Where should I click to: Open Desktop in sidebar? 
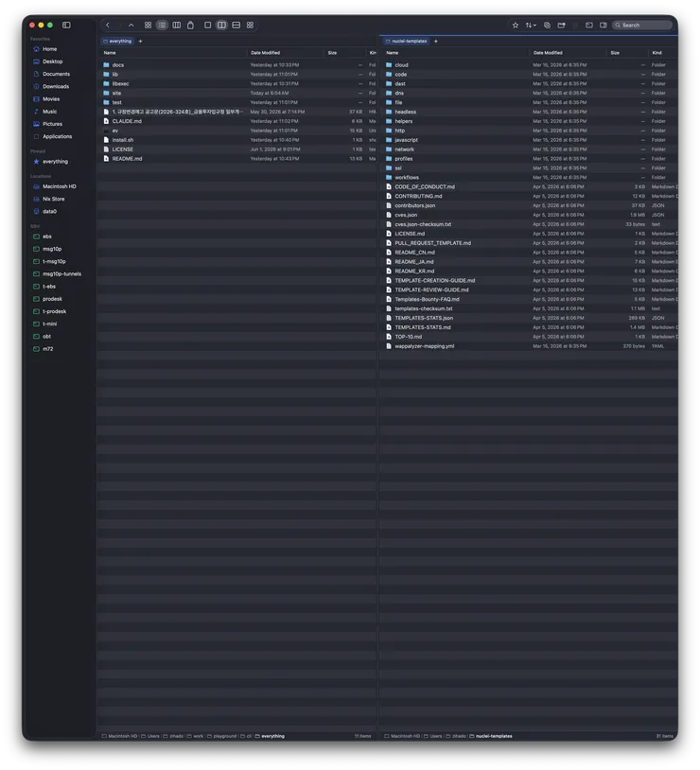(53, 61)
